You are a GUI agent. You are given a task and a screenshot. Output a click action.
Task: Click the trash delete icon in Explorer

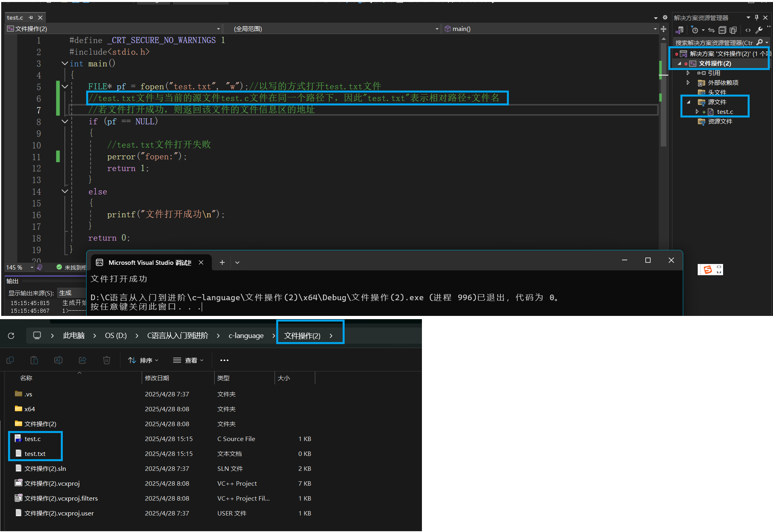coord(107,360)
